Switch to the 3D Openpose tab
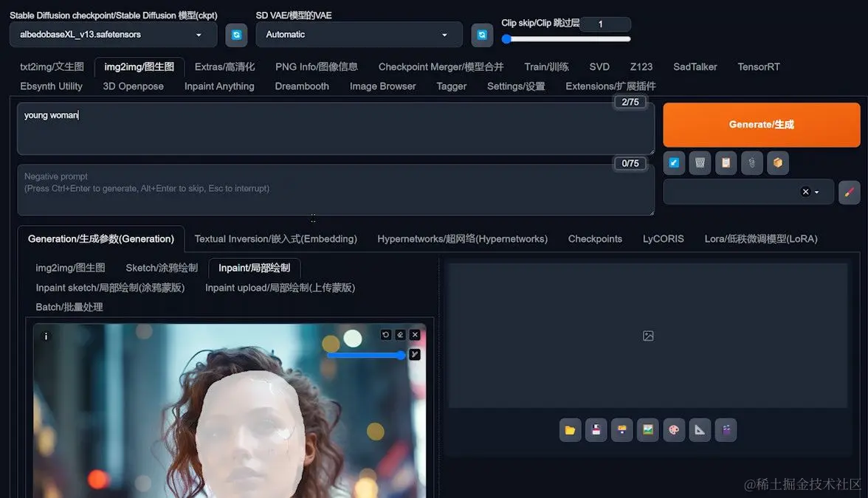Screen dimensions: 868x498 point(133,86)
